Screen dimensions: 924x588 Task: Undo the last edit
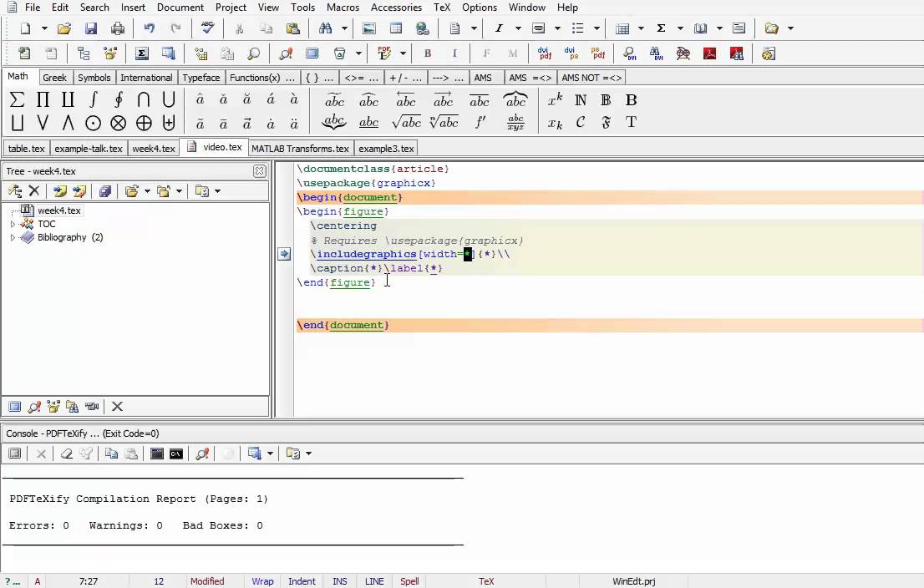click(149, 28)
